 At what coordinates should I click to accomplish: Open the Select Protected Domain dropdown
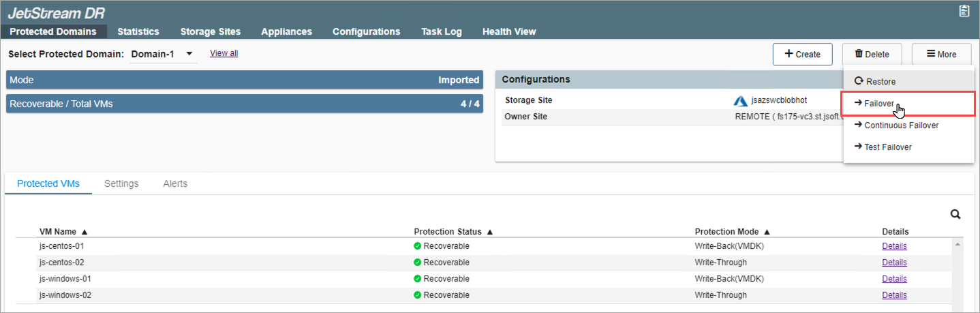(189, 54)
